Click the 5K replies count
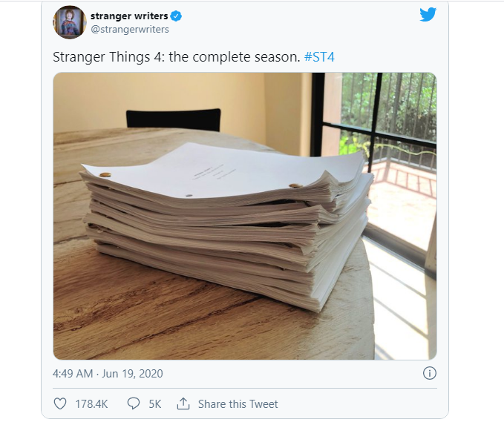Screen dimensions: 504x422 pyautogui.click(x=155, y=403)
